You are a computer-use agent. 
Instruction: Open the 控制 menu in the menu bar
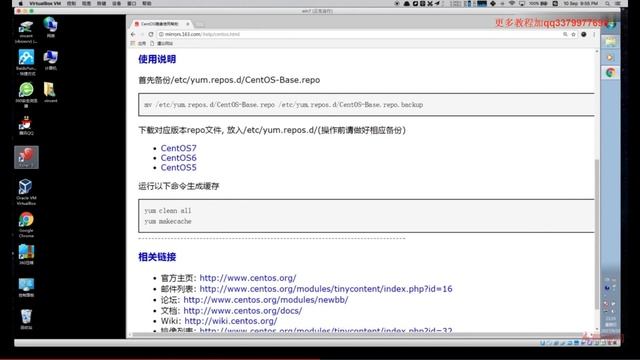(71, 3)
